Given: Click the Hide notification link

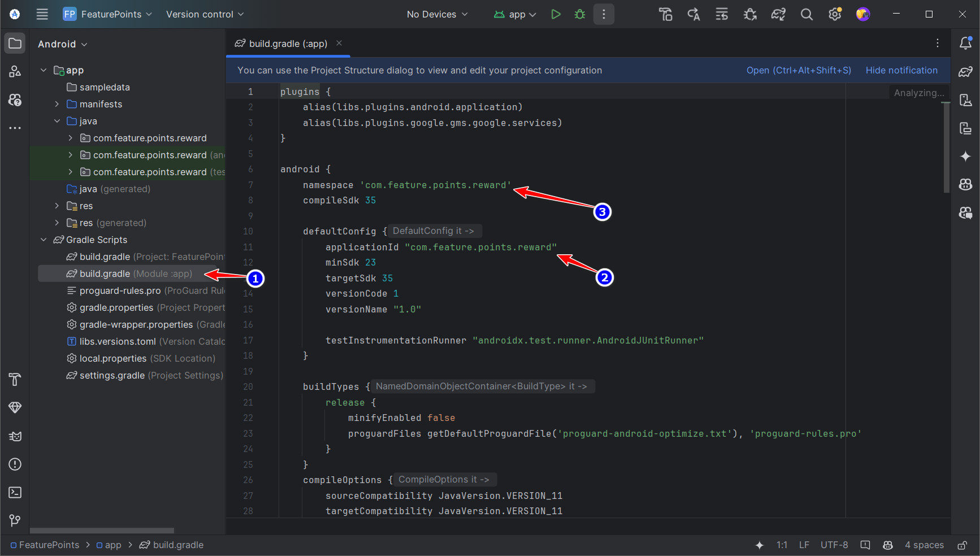Looking at the screenshot, I should (901, 70).
